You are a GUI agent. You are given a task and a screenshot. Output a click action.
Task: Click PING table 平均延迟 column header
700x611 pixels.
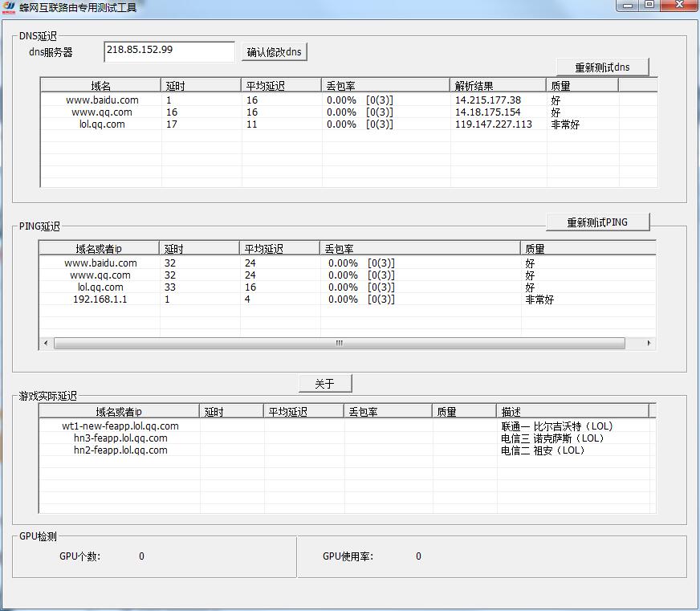(280, 249)
